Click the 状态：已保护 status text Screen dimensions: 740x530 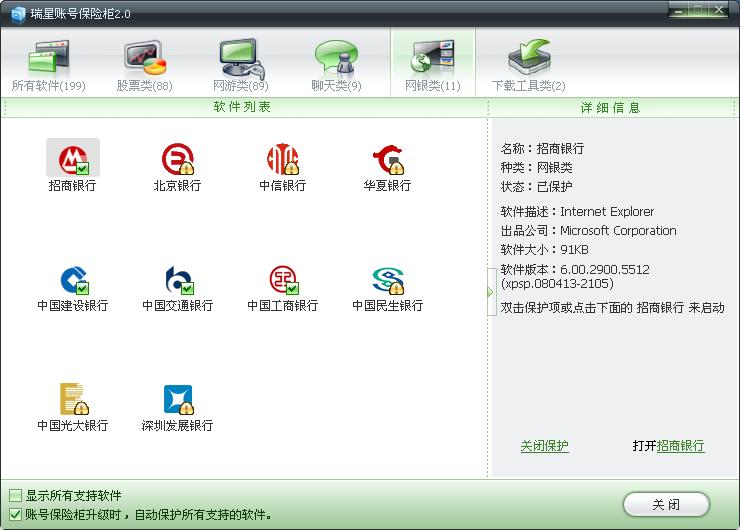(x=537, y=186)
